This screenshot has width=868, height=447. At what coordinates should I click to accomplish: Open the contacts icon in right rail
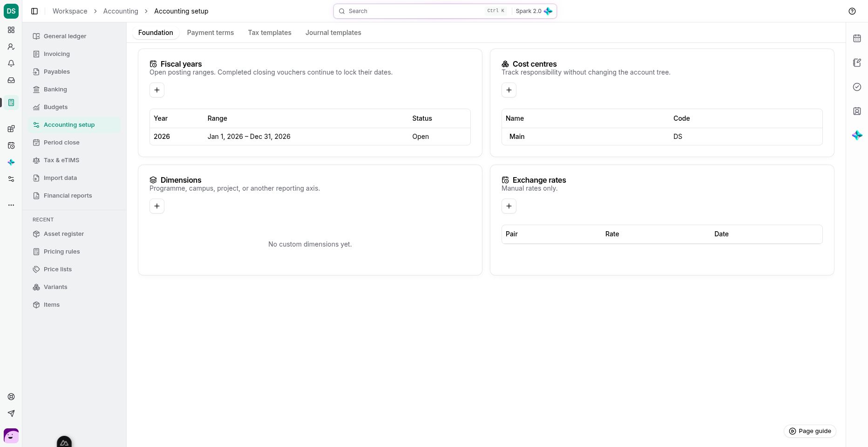pyautogui.click(x=857, y=111)
